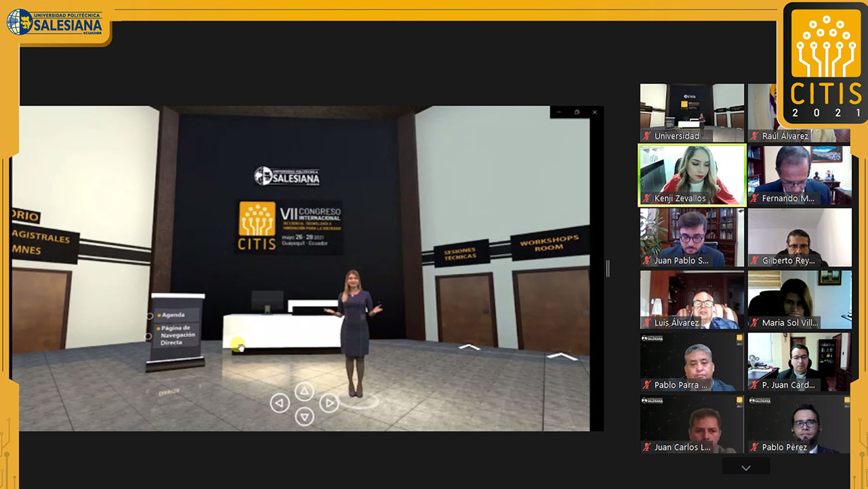The width and height of the screenshot is (868, 489).
Task: Select Juan Pablo S...'s video thumbnail
Action: coord(692,237)
